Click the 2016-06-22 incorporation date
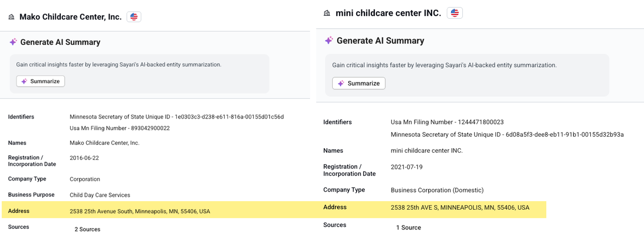 coord(84,158)
